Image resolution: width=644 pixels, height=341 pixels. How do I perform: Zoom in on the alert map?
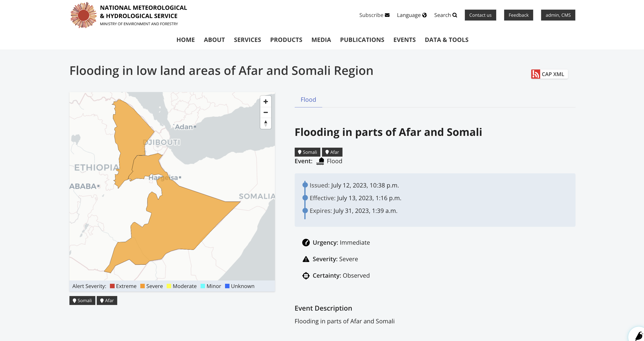pyautogui.click(x=266, y=101)
